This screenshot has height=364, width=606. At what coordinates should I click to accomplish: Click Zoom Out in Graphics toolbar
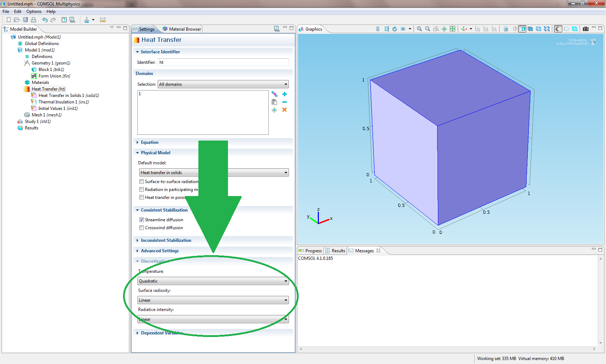pyautogui.click(x=427, y=29)
